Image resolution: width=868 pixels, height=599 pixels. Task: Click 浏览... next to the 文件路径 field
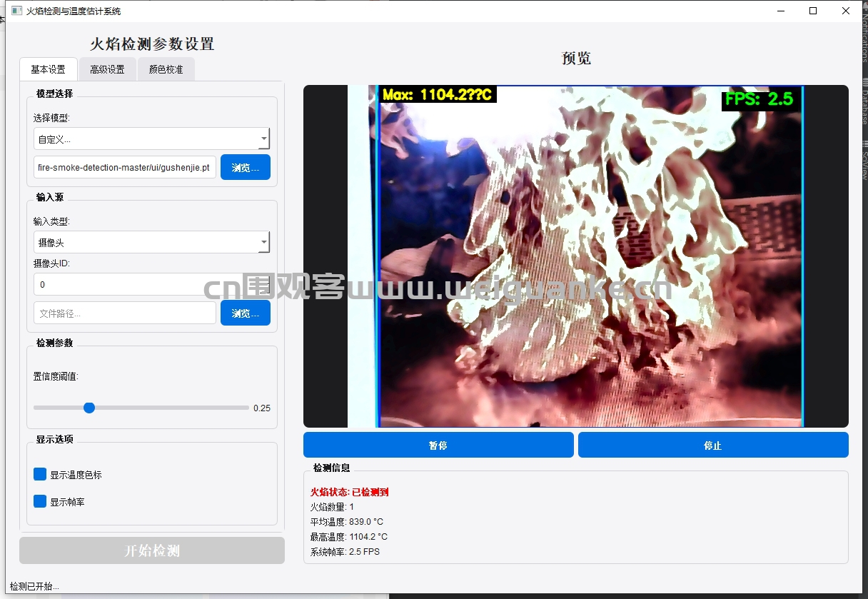click(x=246, y=313)
